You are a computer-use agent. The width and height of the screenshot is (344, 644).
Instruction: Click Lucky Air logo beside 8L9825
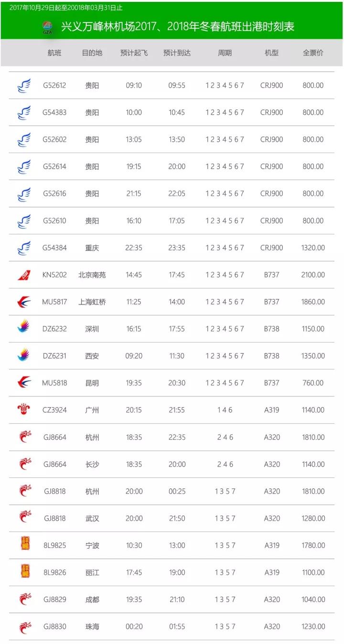25,544
